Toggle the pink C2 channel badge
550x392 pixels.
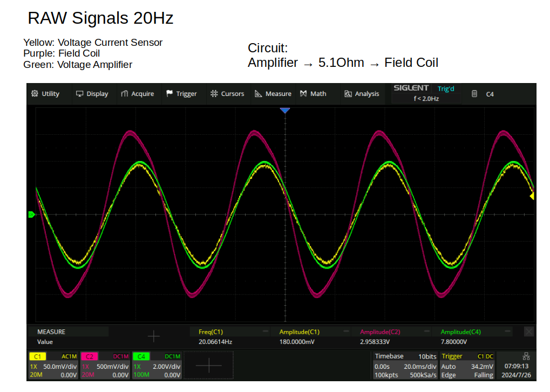(x=90, y=356)
